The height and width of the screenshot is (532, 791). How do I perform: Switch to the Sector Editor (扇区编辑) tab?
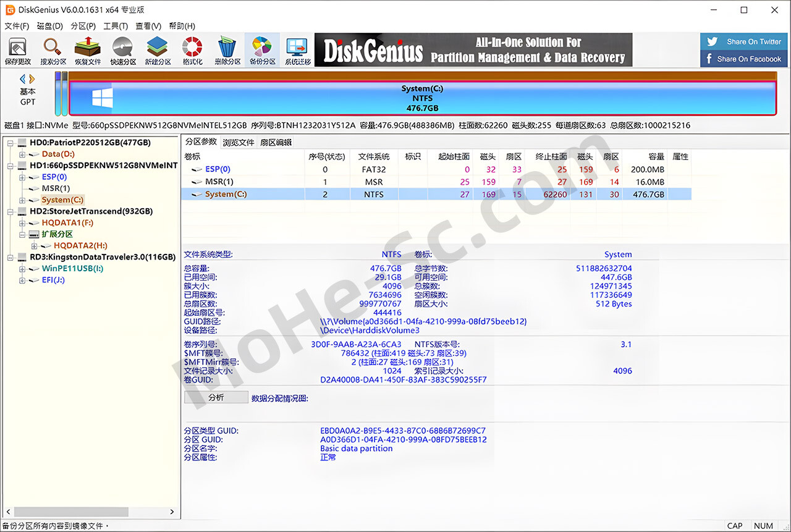276,142
